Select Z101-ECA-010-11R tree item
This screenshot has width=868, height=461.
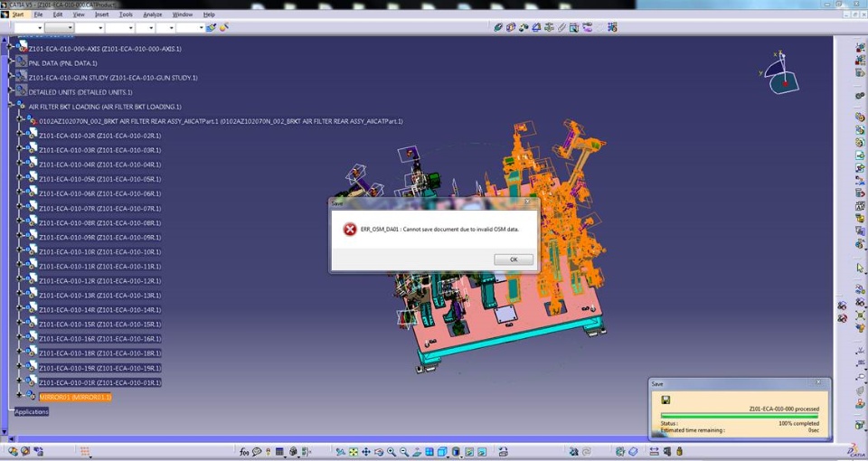(x=100, y=267)
